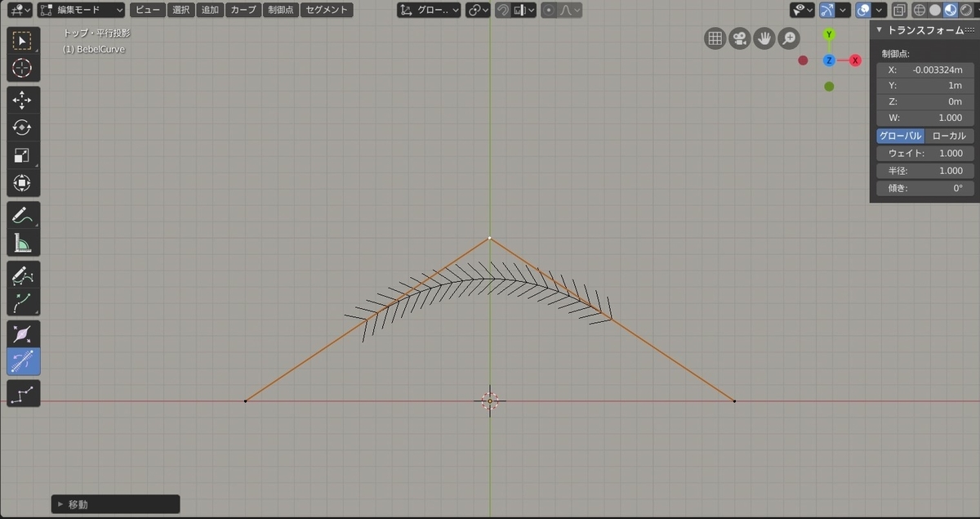Click the Z coordinate field 0m
This screenshot has height=519, width=980.
click(924, 101)
